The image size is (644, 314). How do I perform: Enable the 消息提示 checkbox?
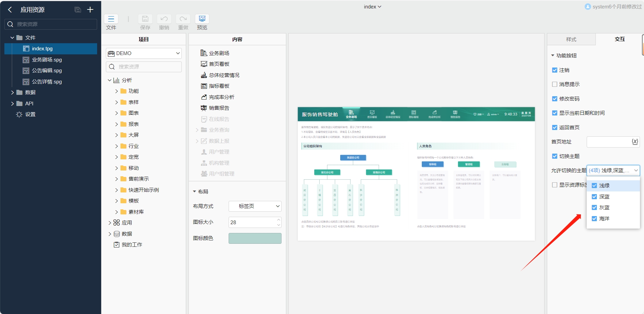pyautogui.click(x=555, y=84)
